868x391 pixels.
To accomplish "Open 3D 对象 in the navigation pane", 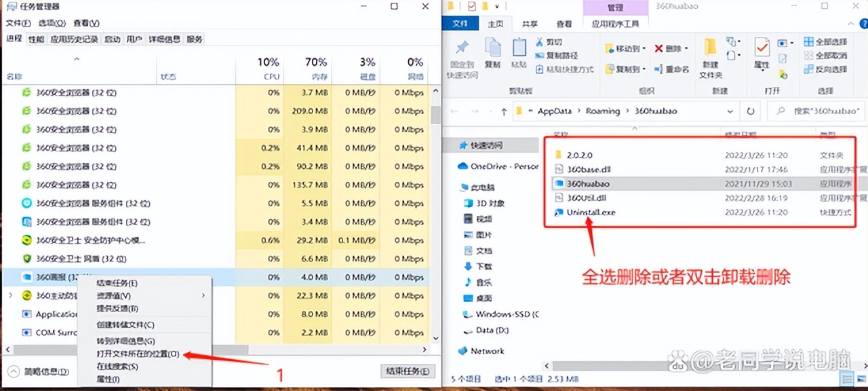I will tap(490, 203).
